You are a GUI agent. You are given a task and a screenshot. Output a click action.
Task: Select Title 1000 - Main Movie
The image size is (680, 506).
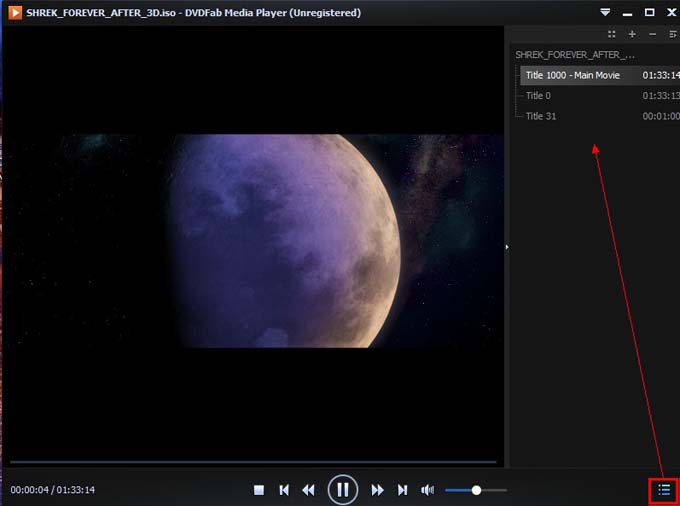coord(600,75)
